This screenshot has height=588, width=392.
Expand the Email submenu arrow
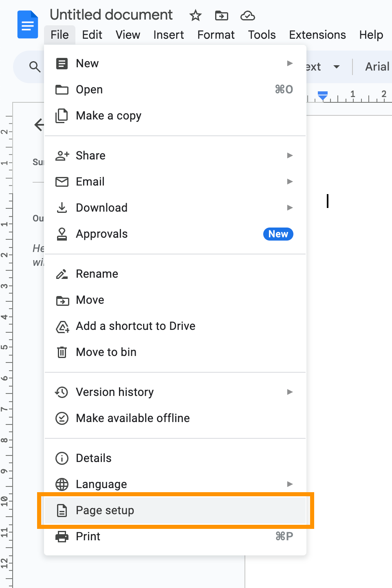pyautogui.click(x=290, y=181)
